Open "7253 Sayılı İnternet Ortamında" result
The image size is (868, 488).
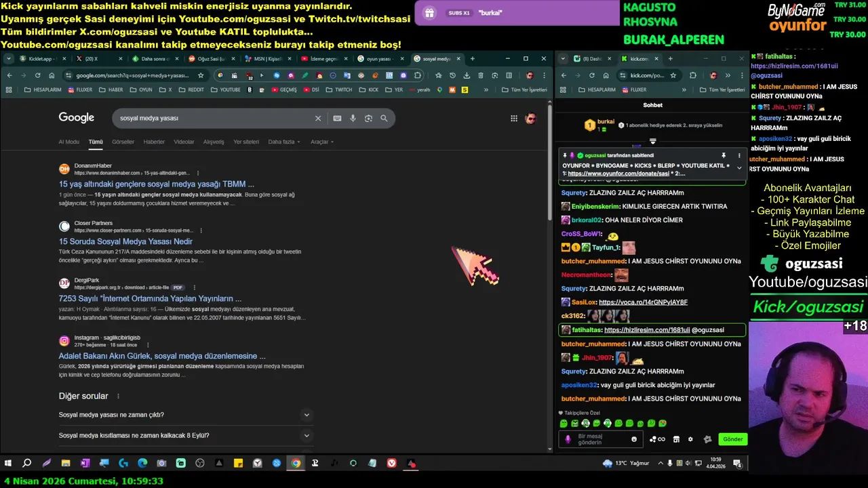pyautogui.click(x=150, y=298)
